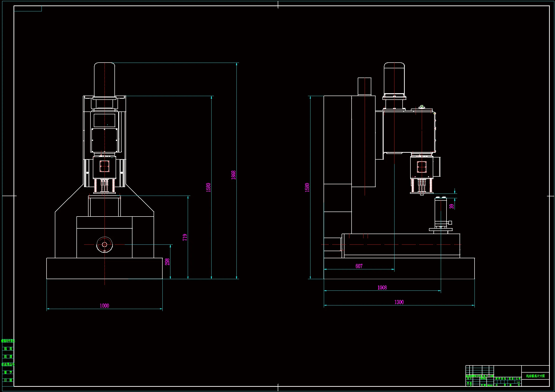Click the 比例 header in title block

tap(518, 379)
